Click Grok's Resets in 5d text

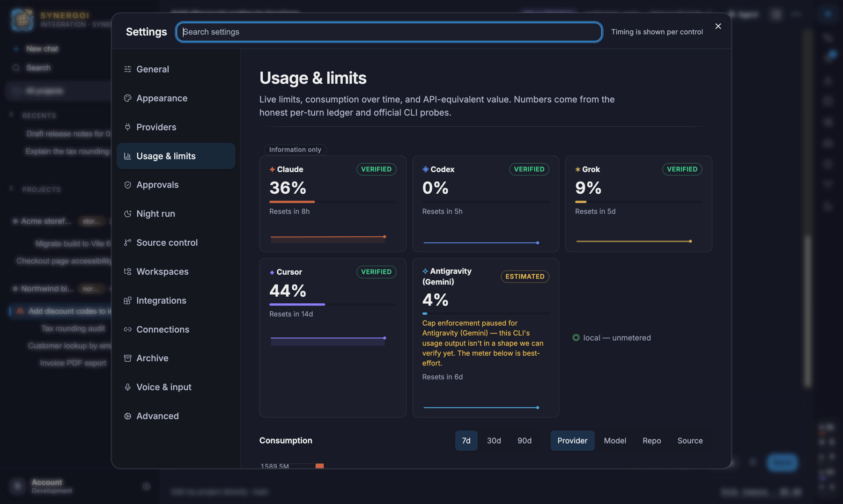(595, 212)
